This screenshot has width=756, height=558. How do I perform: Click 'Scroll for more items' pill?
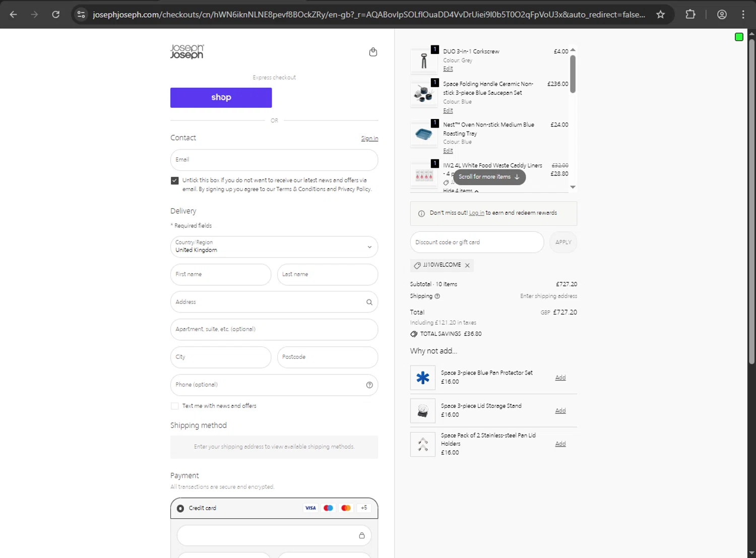pyautogui.click(x=489, y=177)
